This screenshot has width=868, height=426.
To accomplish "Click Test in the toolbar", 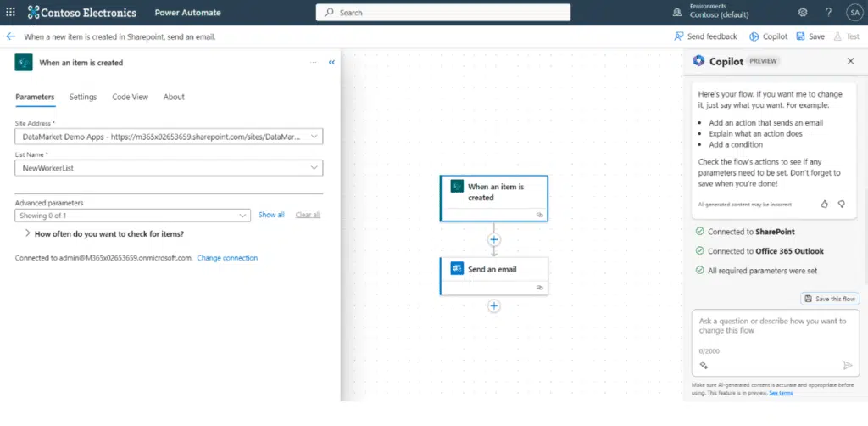I will 847,36.
